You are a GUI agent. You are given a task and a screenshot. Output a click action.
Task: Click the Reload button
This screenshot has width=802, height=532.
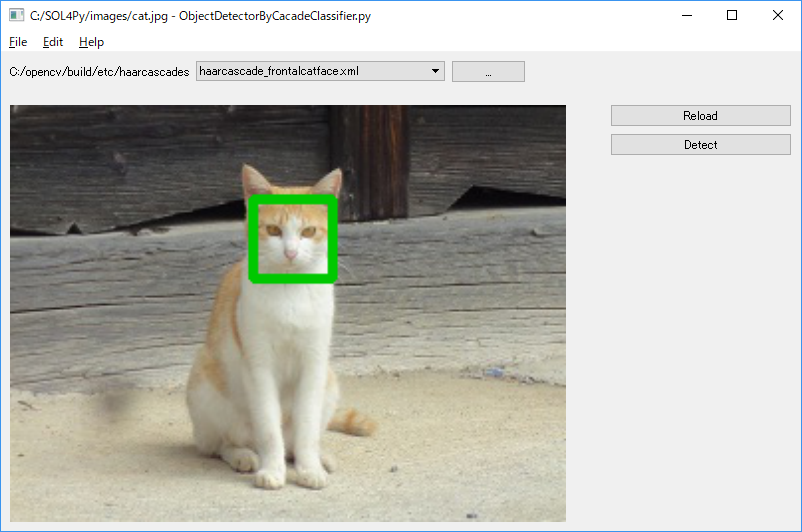coord(700,116)
